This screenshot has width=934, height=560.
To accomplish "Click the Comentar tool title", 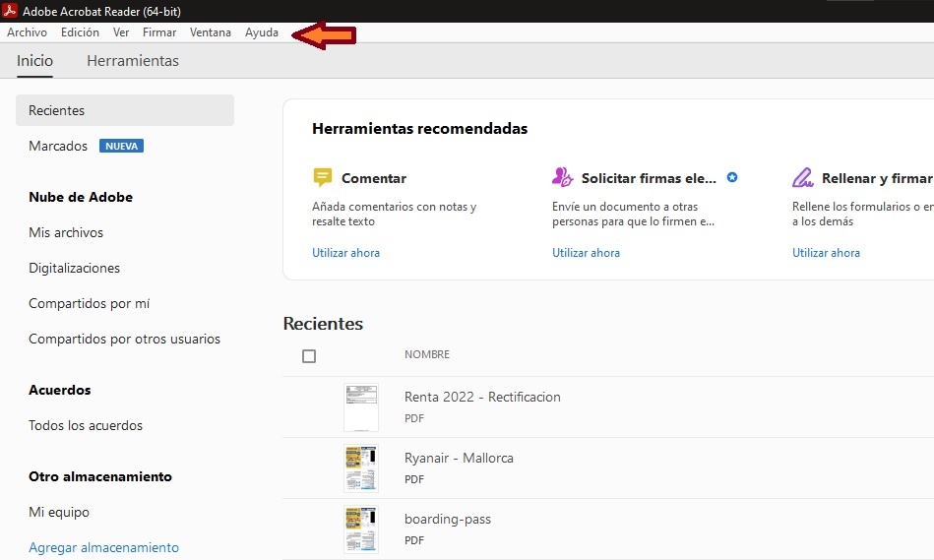I will click(x=373, y=178).
